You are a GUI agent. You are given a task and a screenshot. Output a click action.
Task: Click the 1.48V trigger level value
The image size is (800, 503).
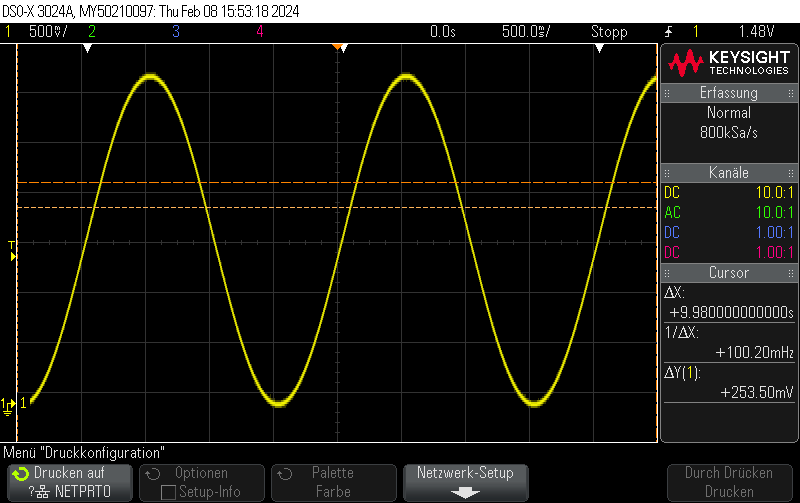757,32
